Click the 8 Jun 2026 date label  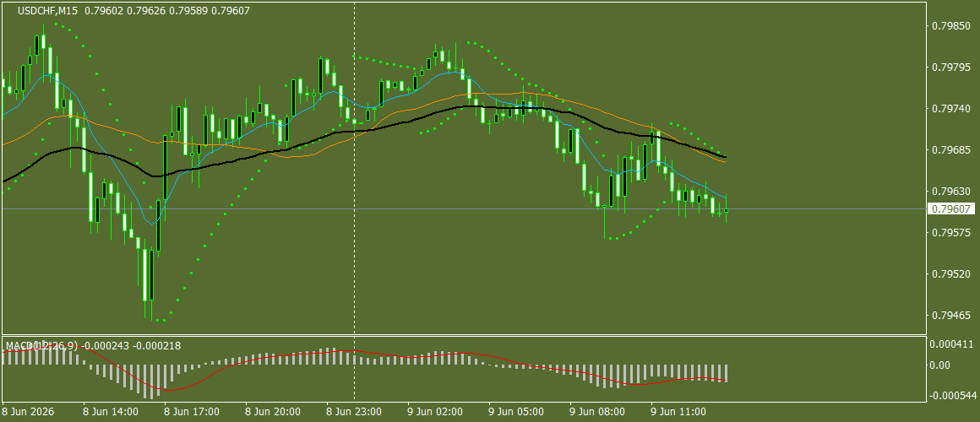pyautogui.click(x=28, y=412)
